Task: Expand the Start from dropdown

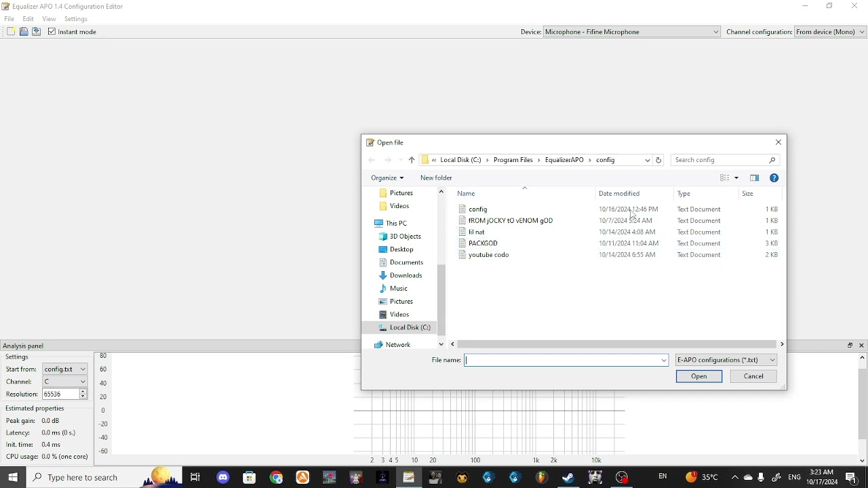Action: (65, 371)
